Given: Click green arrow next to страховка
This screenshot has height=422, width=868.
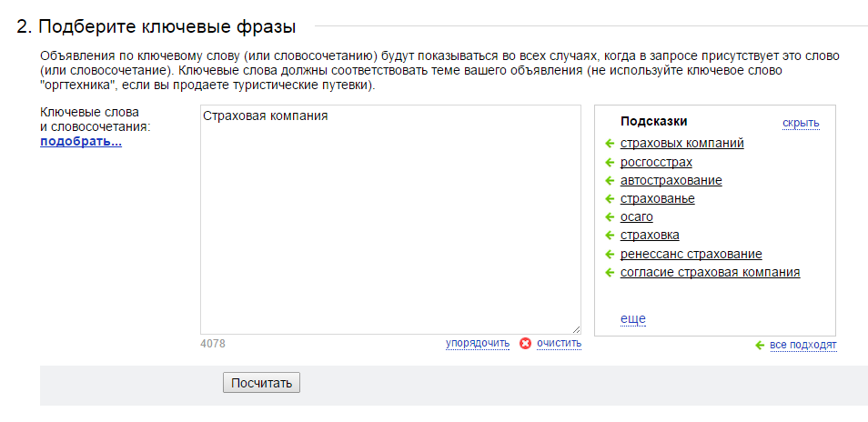Looking at the screenshot, I should point(610,236).
